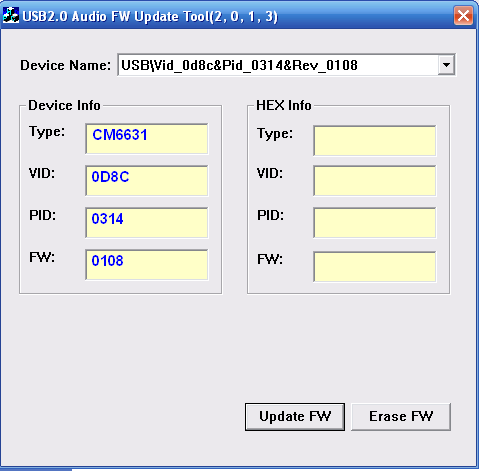Click the 'Type:' label in HEX Info
Screen dimensions: 479x471
click(275, 134)
